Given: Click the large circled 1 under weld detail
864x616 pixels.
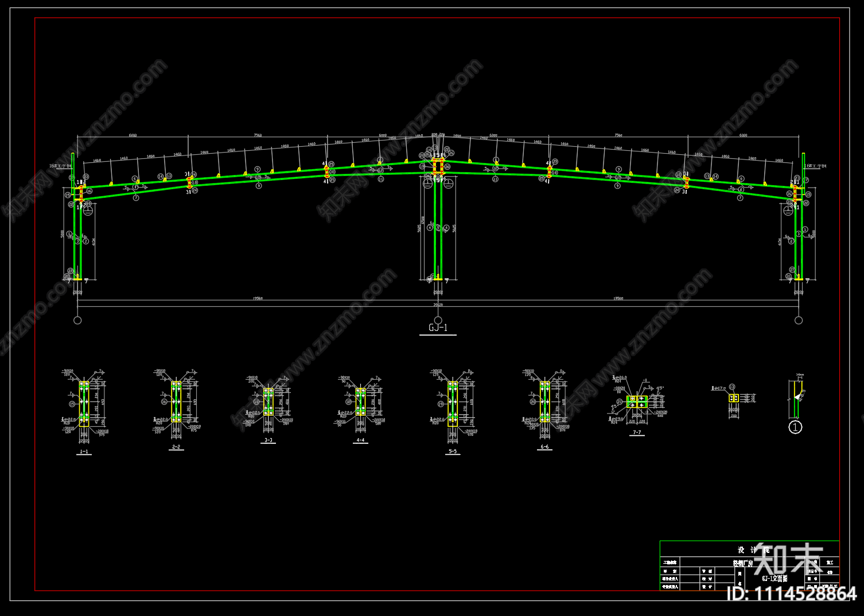Looking at the screenshot, I should tap(795, 427).
